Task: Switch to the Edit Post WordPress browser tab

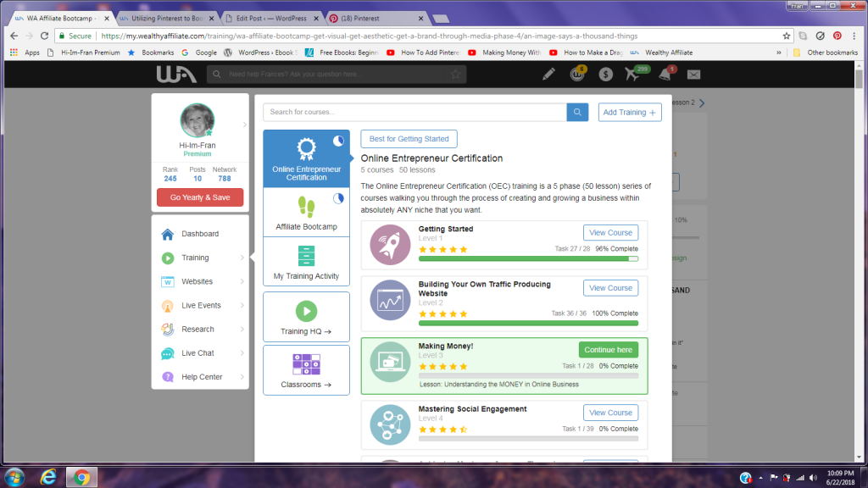Action: [x=271, y=19]
